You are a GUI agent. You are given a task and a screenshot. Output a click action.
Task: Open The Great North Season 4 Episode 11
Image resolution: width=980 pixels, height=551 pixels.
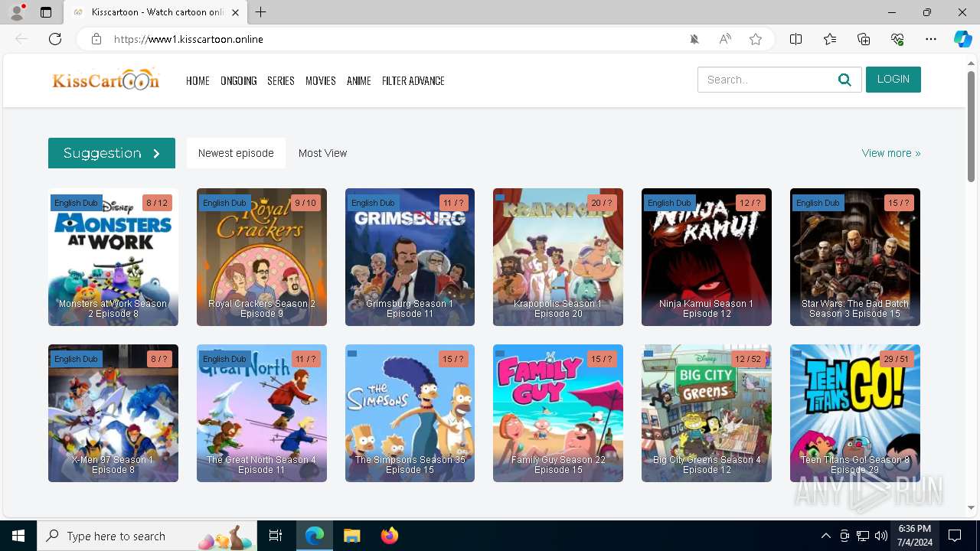[x=262, y=413]
